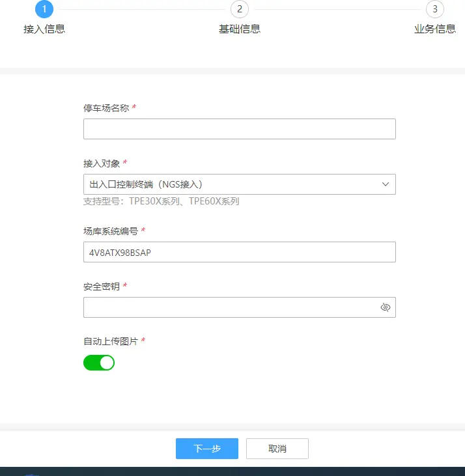The width and height of the screenshot is (465, 476).
Task: Switch to the 基础信息 step label
Action: pyautogui.click(x=240, y=29)
